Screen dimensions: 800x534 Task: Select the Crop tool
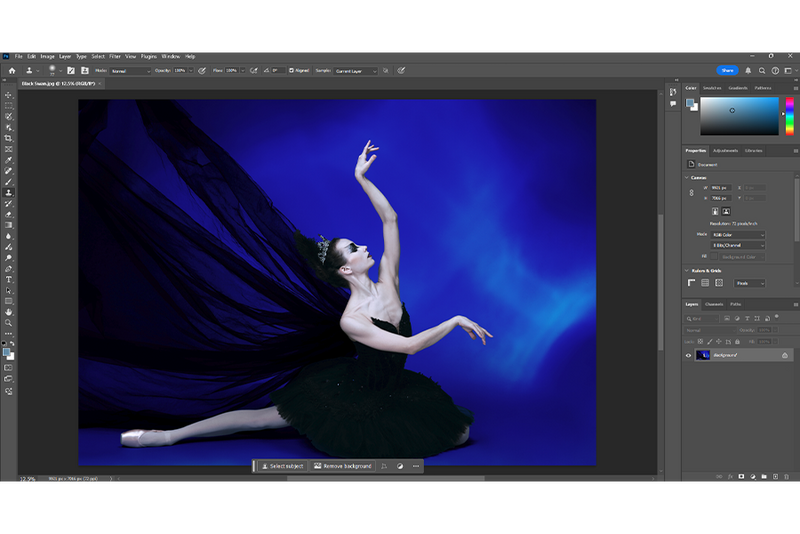9,138
